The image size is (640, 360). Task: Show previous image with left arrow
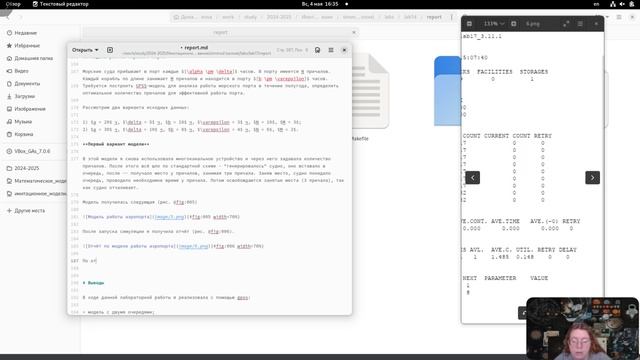tap(473, 178)
